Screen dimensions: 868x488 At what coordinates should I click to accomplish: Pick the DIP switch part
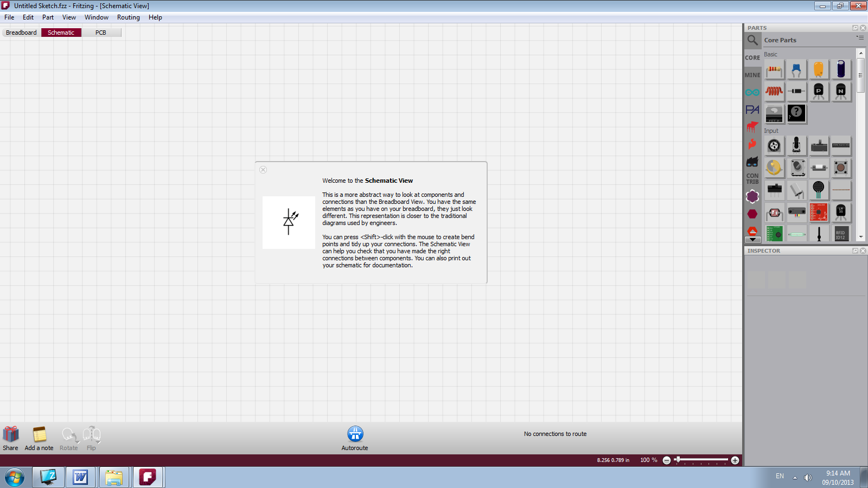841,146
